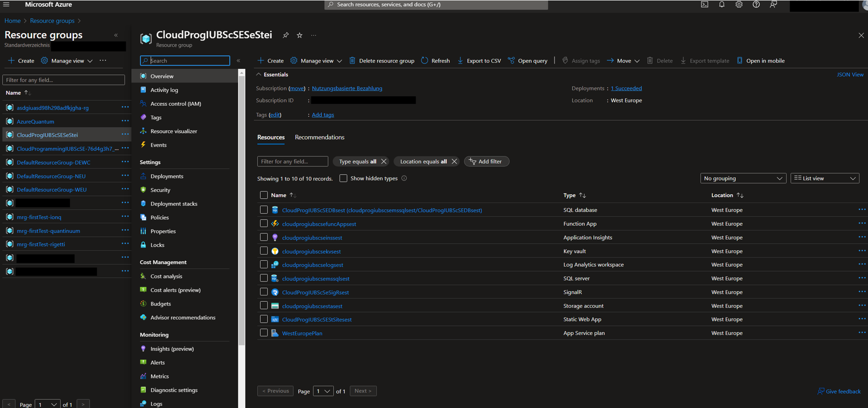
Task: Click Give feedback link
Action: click(x=839, y=391)
